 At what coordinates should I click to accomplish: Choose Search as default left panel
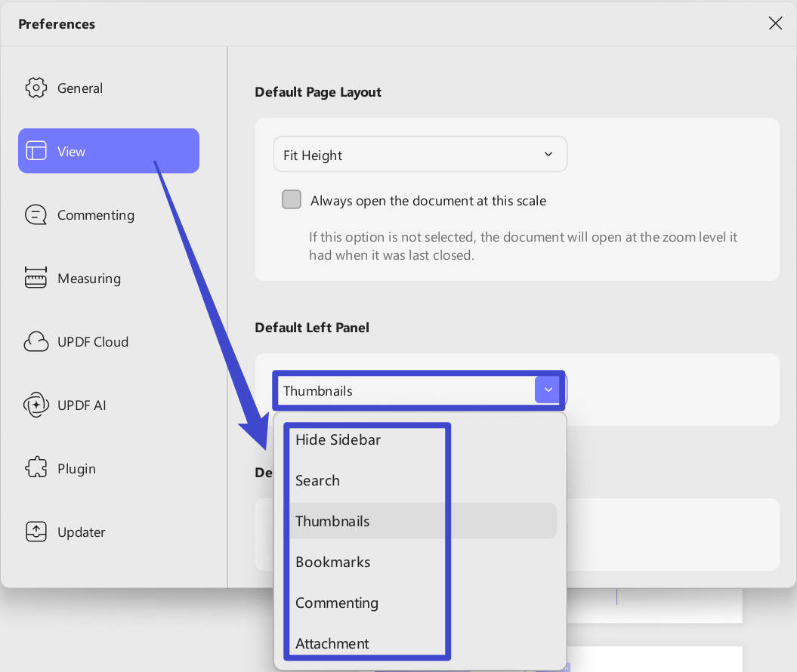coord(317,480)
